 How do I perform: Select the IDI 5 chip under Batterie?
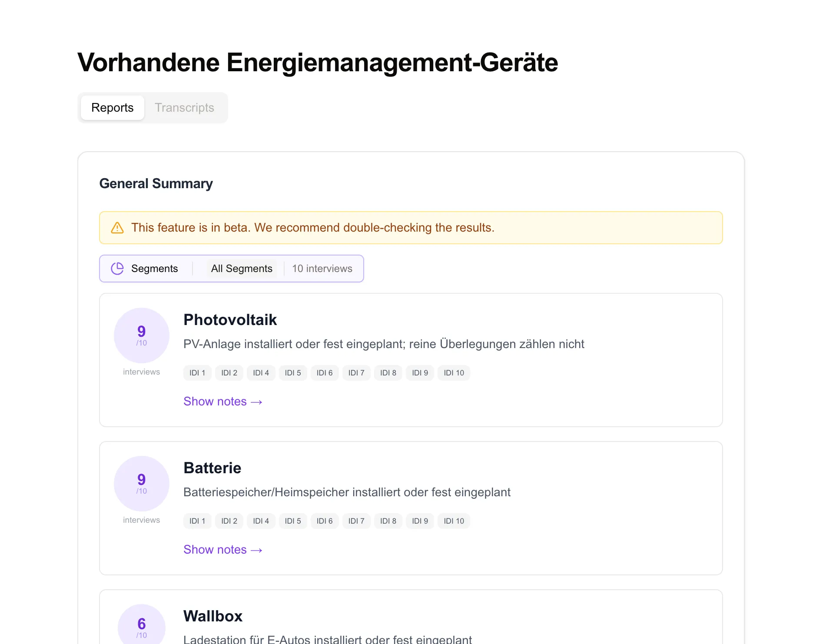292,521
